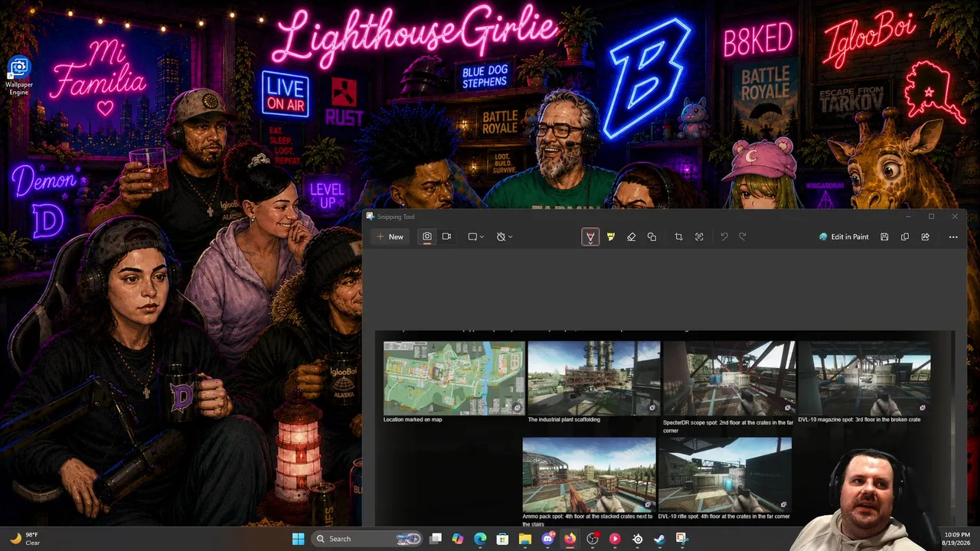This screenshot has width=980, height=551.
Task: Click the map thumbnail in the snip
Action: point(454,378)
